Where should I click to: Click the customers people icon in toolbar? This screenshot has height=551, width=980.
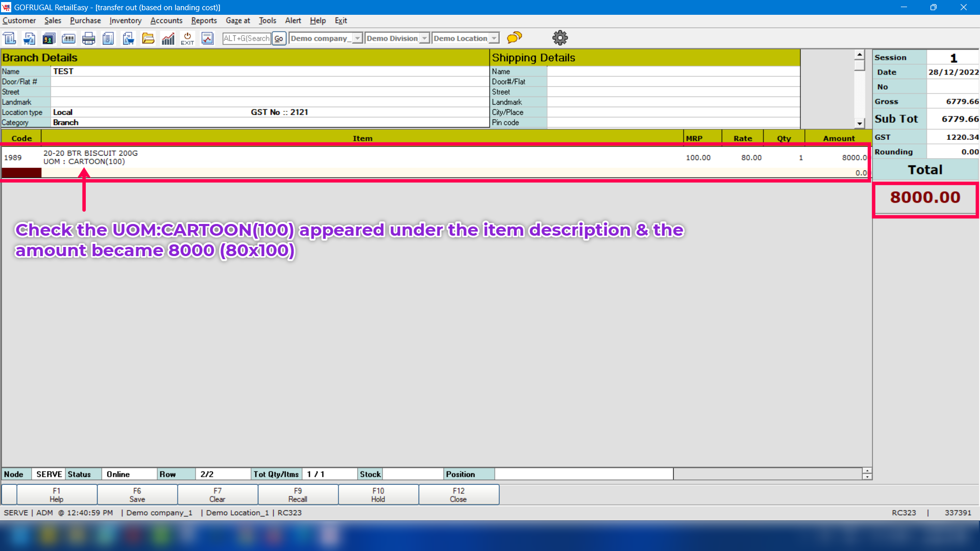(49, 38)
